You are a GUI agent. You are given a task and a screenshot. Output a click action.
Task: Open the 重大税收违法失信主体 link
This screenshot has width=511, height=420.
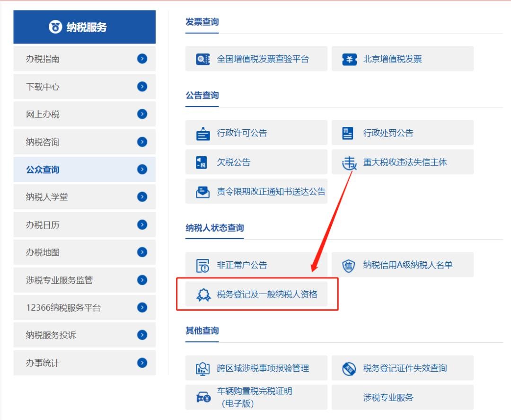tap(405, 162)
